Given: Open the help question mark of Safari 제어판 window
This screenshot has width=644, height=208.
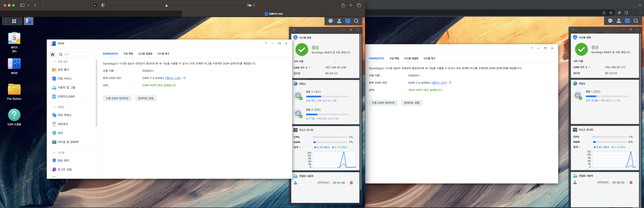Looking at the screenshot, I should tap(266, 44).
